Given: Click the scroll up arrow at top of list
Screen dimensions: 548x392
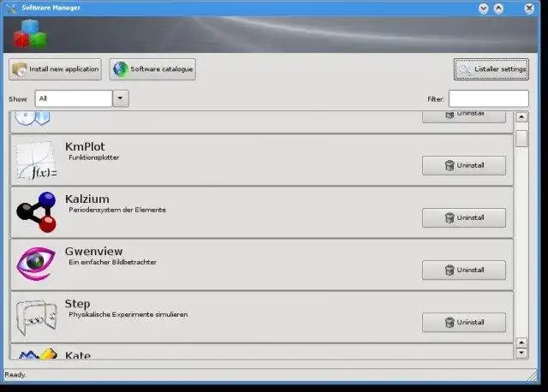Looking at the screenshot, I should click(x=521, y=117).
